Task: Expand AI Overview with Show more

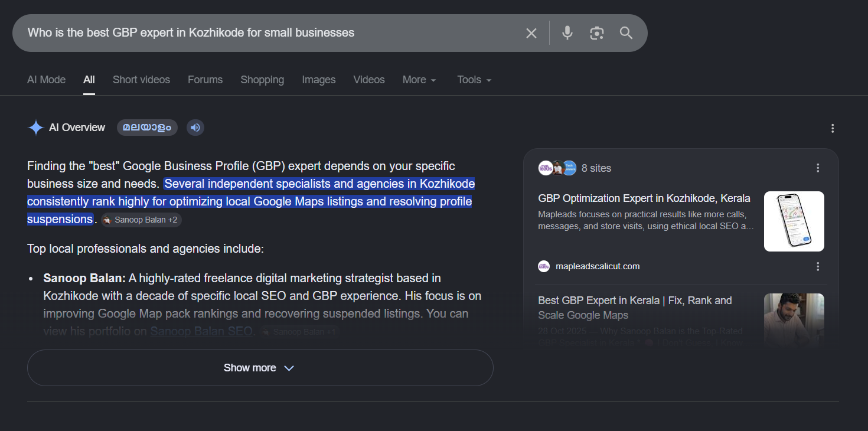Action: (260, 368)
